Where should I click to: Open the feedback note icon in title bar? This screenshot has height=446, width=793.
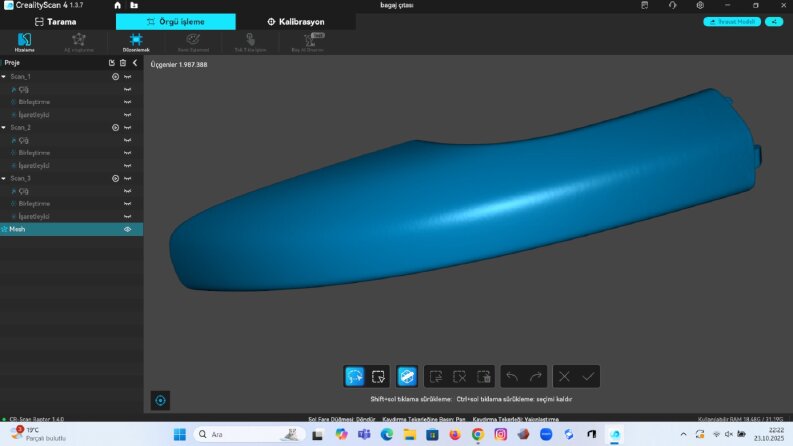tap(644, 5)
